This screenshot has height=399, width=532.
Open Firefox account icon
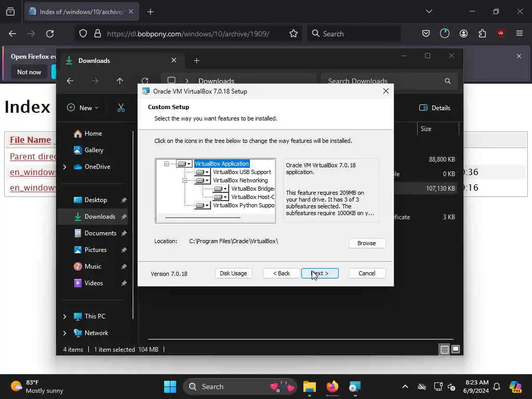[463, 34]
